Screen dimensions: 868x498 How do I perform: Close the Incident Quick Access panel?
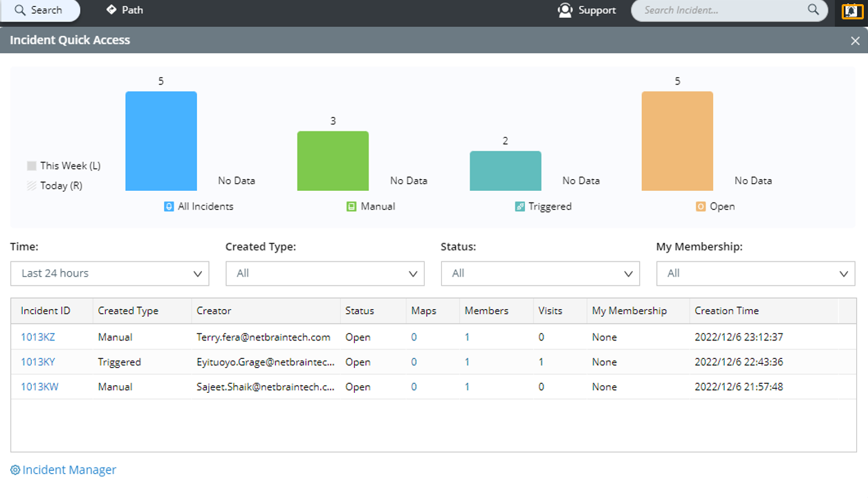(855, 41)
